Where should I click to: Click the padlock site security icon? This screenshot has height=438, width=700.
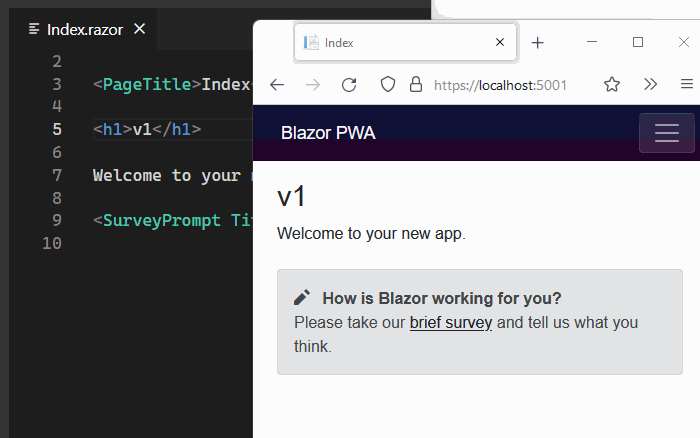tap(416, 84)
